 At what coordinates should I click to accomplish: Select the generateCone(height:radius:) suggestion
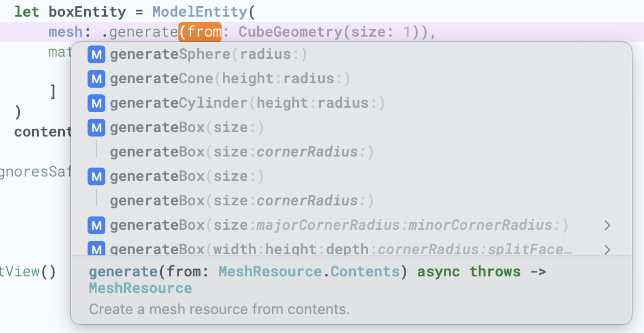[x=230, y=79]
